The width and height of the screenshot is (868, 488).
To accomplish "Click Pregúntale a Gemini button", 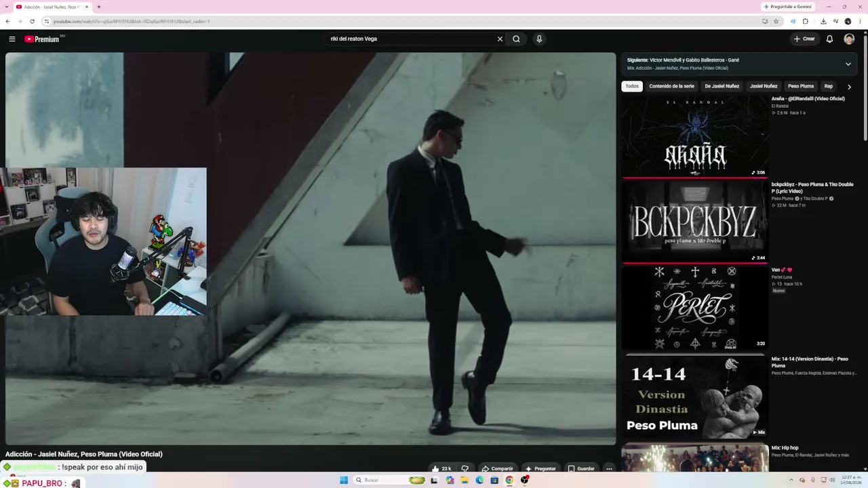I will click(x=787, y=7).
